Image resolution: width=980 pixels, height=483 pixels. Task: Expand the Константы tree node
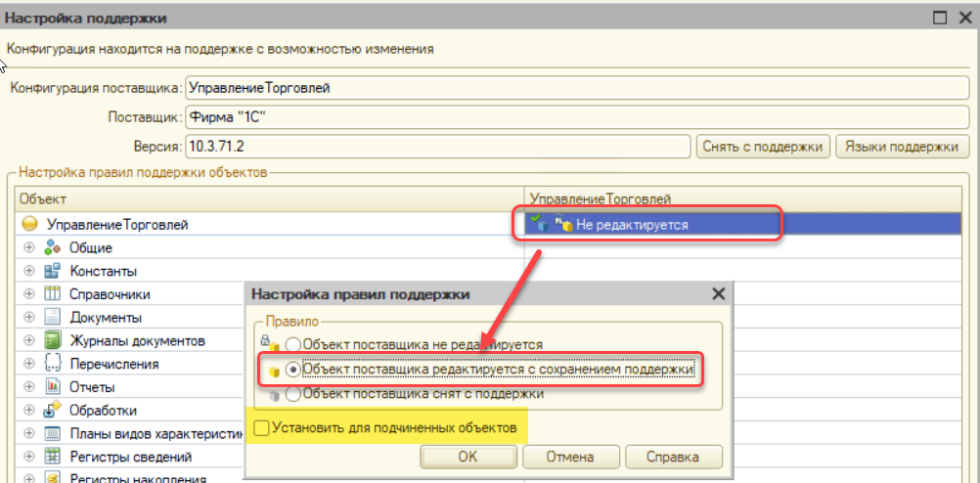pos(28,271)
